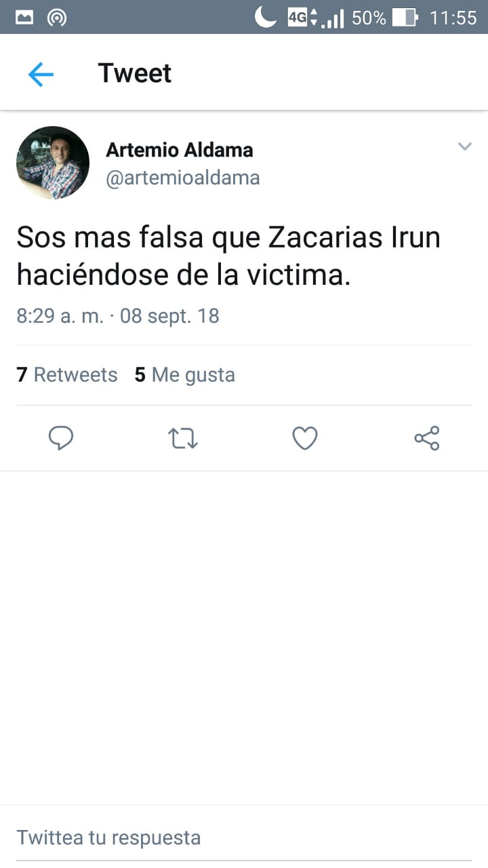Tap the hotspot cast status icon
Viewport: 488px width, 868px height.
click(x=57, y=18)
